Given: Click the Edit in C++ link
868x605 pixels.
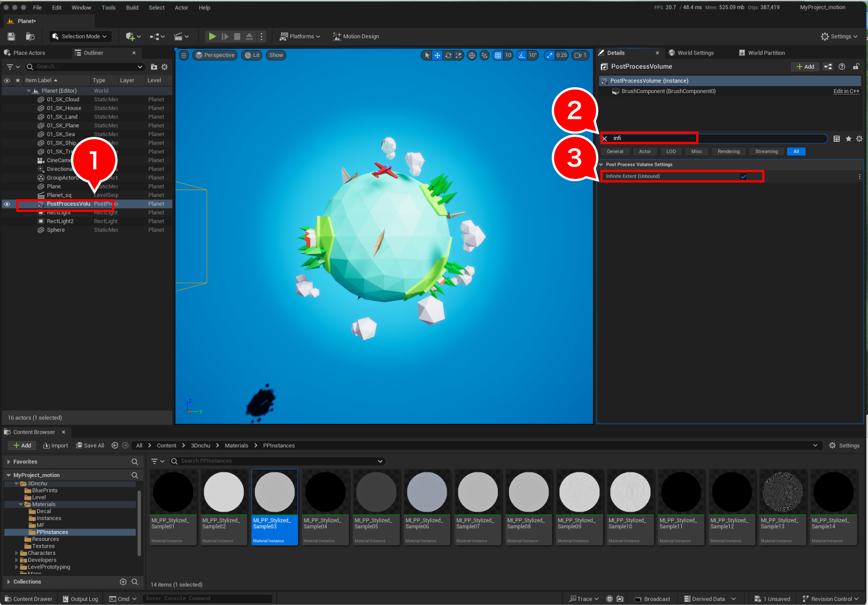Looking at the screenshot, I should pyautogui.click(x=846, y=91).
